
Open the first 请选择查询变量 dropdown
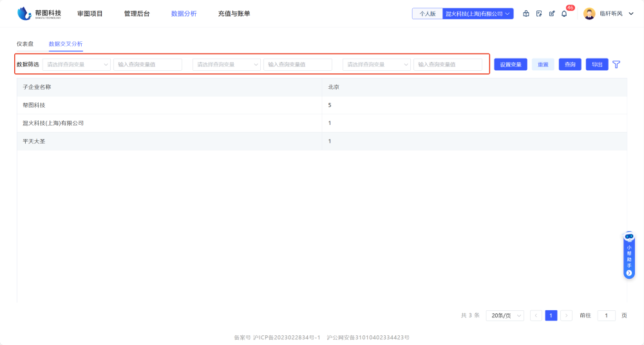tap(77, 64)
